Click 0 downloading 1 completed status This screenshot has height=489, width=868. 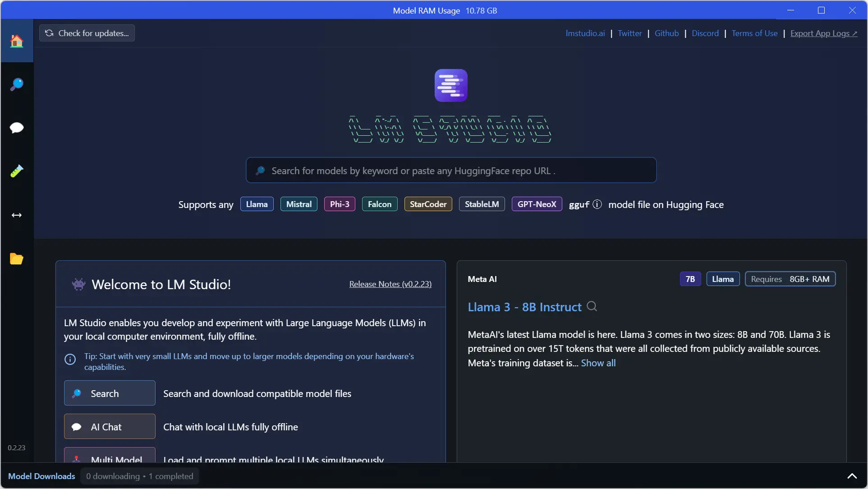(140, 476)
